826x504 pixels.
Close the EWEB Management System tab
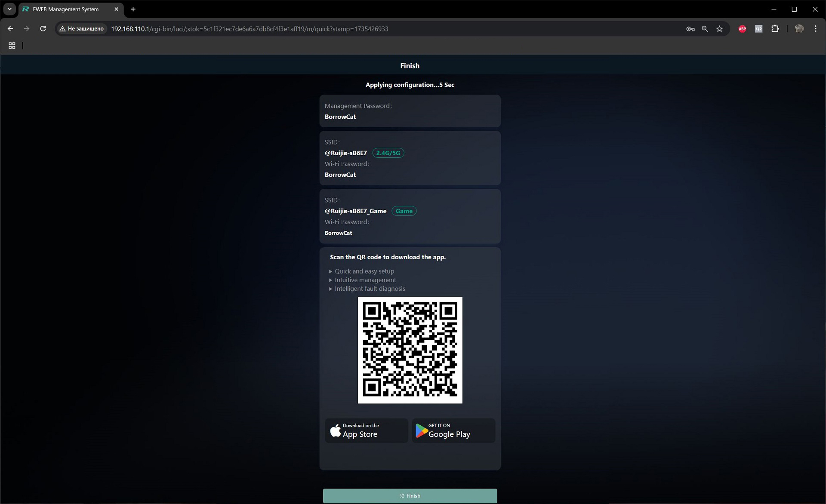[116, 9]
